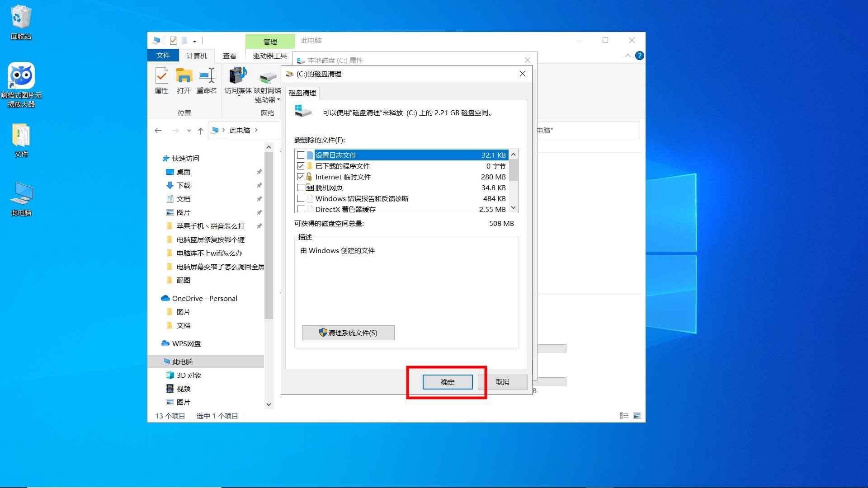Uncheck the Internet 临时文件 item
868x488 pixels.
click(301, 177)
